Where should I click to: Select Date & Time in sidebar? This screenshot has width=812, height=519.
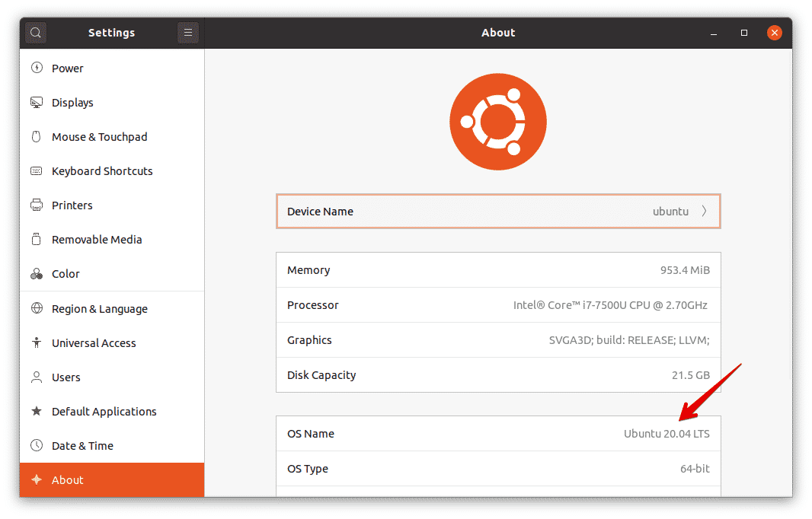(82, 446)
